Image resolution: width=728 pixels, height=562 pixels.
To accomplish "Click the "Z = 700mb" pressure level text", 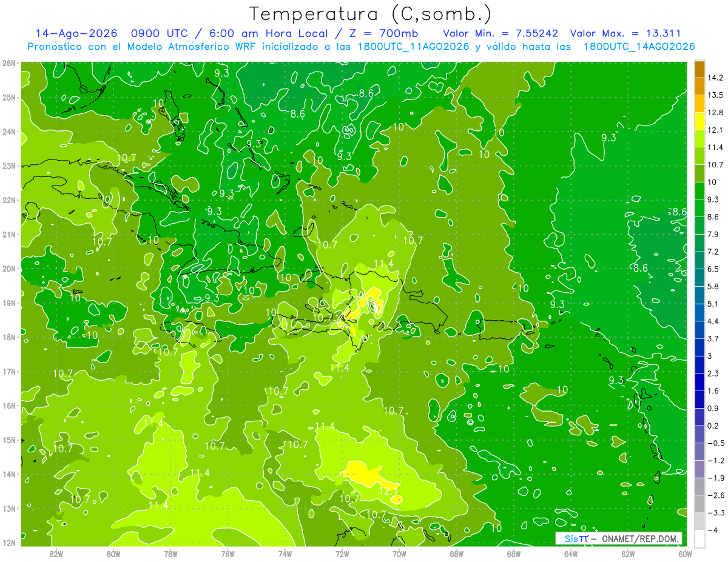I will (x=383, y=33).
